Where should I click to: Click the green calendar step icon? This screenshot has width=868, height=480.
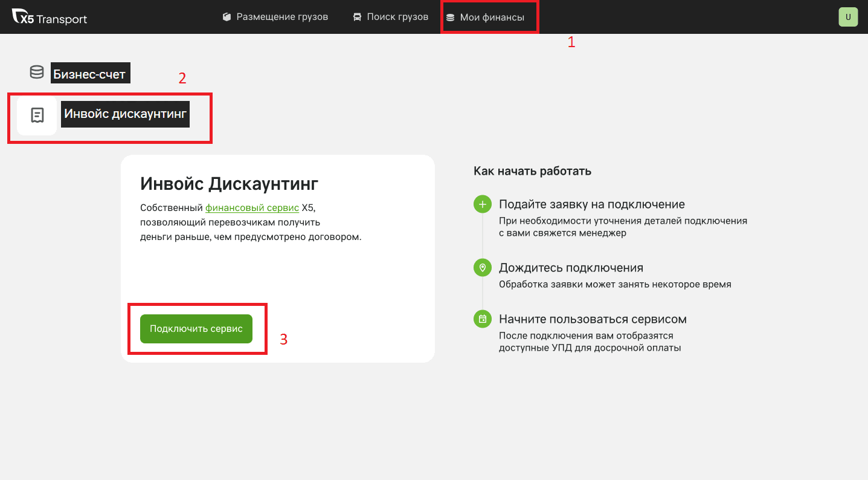point(483,319)
